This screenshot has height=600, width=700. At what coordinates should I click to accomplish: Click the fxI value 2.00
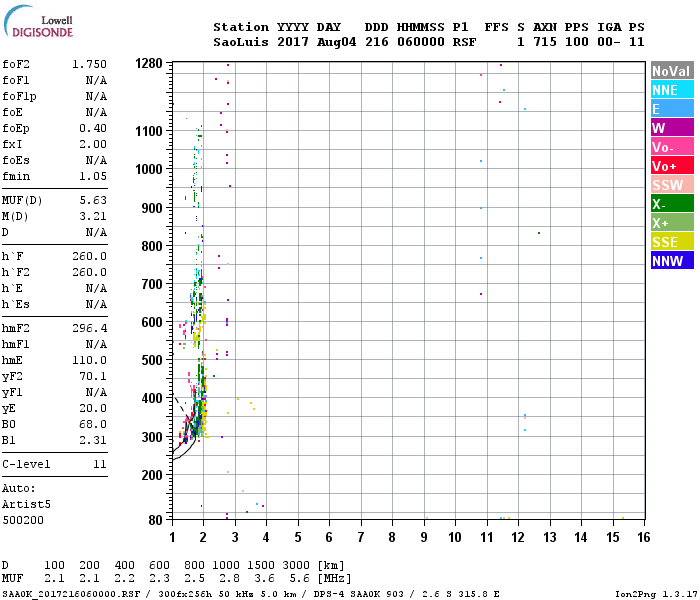[93, 144]
